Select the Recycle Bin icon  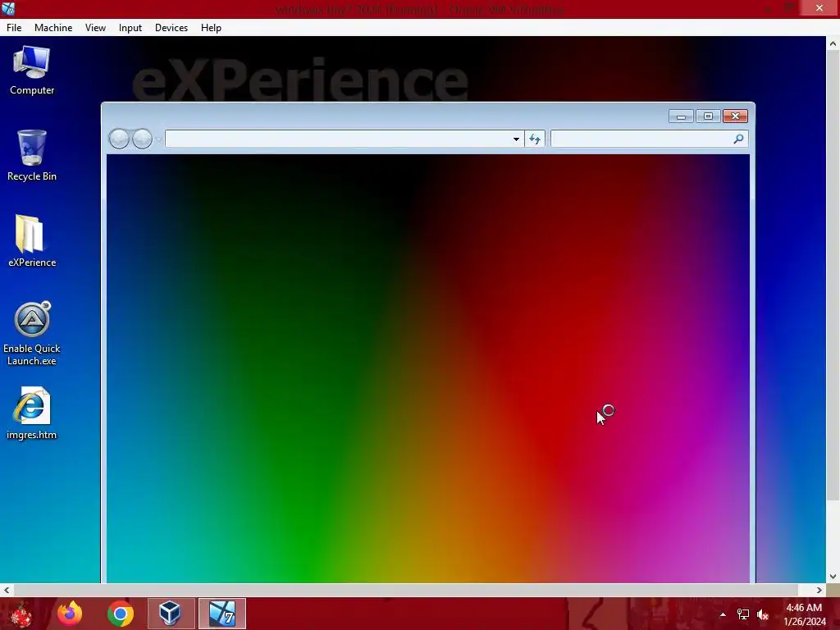tap(32, 156)
